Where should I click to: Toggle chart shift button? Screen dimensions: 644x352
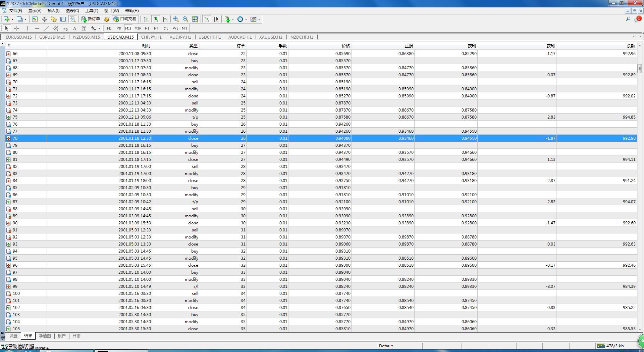pyautogui.click(x=216, y=19)
